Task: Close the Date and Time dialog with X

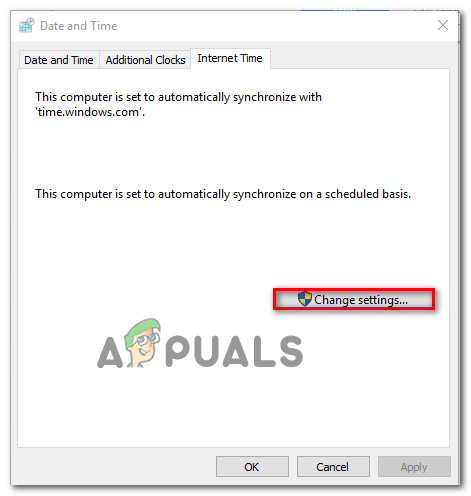Action: 443,25
